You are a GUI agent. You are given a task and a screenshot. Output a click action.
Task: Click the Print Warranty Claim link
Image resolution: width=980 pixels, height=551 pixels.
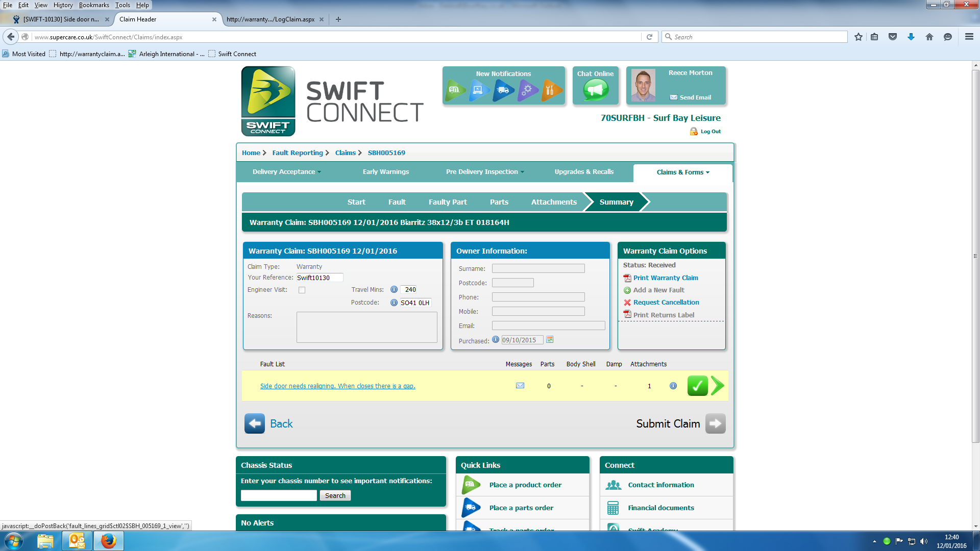pos(665,278)
